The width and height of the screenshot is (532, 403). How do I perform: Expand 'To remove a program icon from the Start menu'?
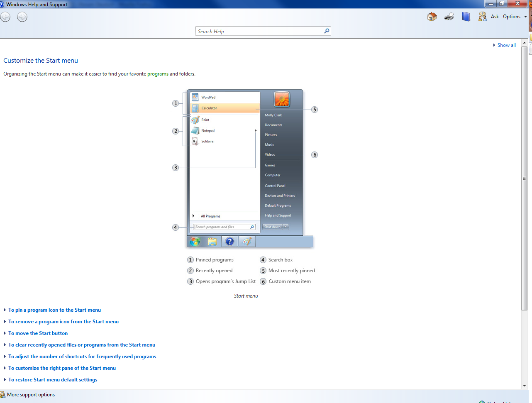point(63,322)
